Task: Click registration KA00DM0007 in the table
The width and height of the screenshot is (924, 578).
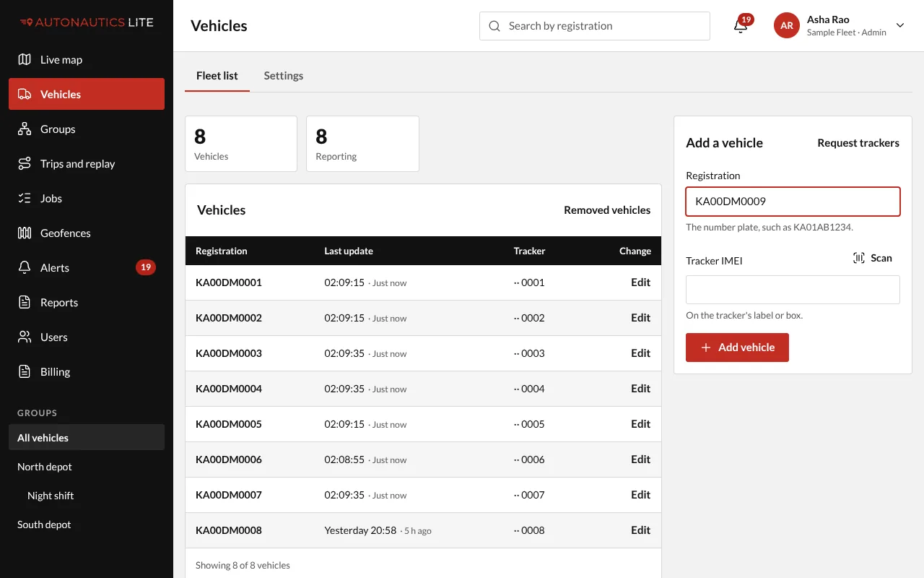Action: [229, 495]
